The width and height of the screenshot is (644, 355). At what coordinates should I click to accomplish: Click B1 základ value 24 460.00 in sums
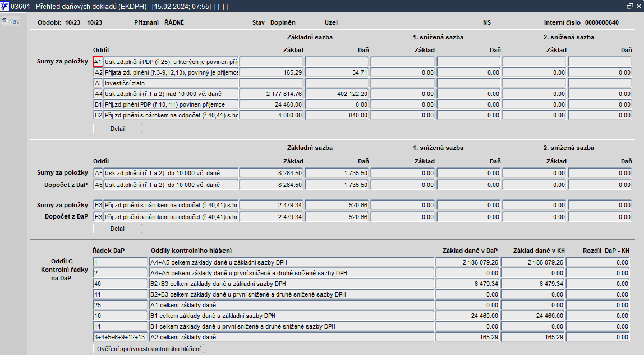[x=272, y=104]
